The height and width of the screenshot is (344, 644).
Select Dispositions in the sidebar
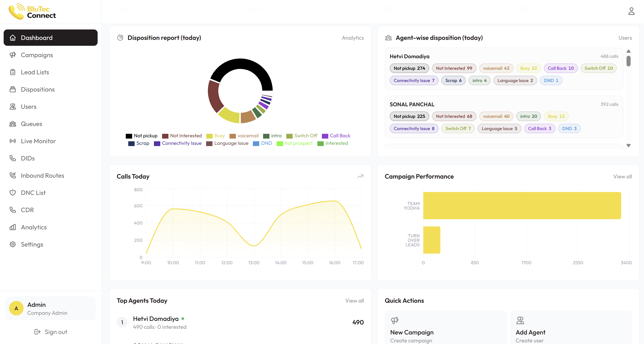[37, 89]
